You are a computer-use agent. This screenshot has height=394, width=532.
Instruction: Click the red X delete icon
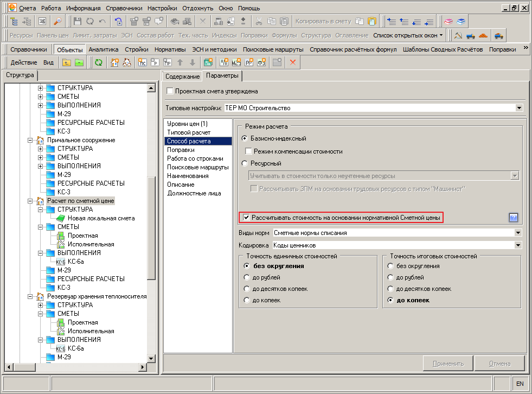(293, 62)
